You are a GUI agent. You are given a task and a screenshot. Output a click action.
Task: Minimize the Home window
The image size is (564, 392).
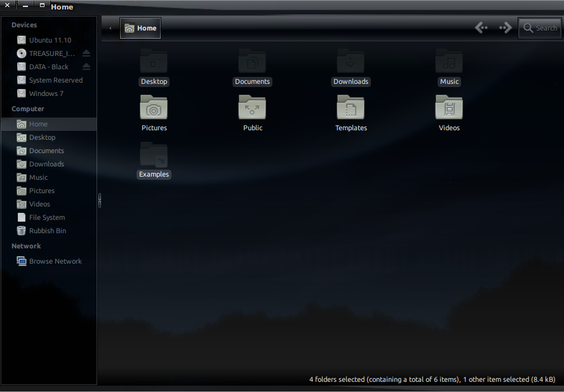[x=25, y=5]
